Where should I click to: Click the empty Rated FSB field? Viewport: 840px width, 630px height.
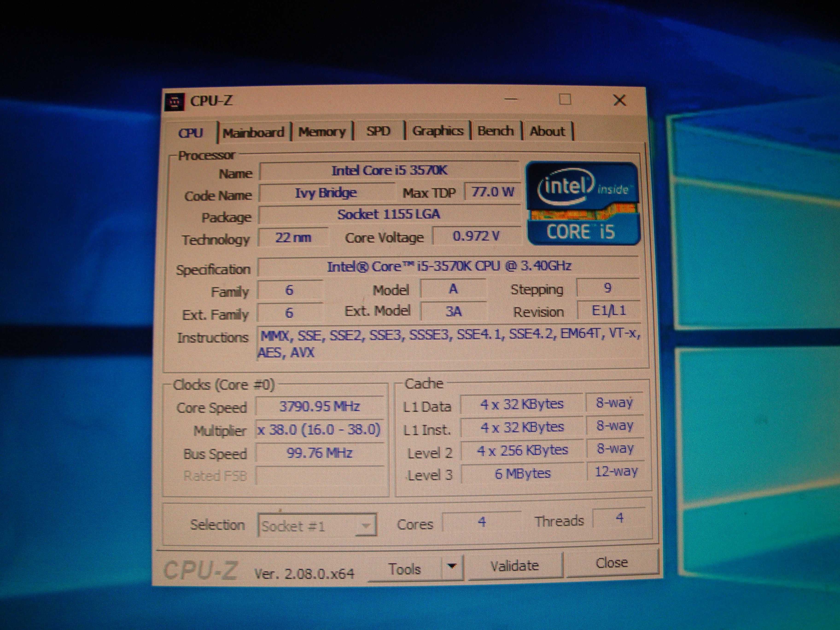320,475
